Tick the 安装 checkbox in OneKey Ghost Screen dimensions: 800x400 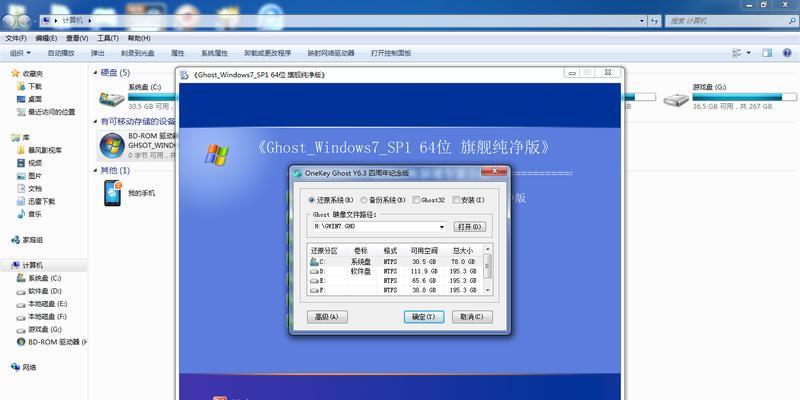[456, 200]
